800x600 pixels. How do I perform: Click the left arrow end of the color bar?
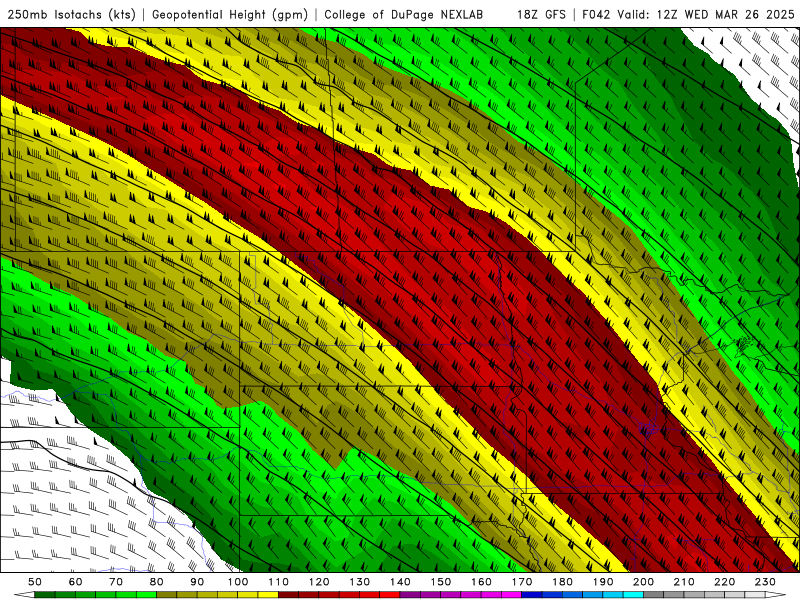[x=24, y=595]
